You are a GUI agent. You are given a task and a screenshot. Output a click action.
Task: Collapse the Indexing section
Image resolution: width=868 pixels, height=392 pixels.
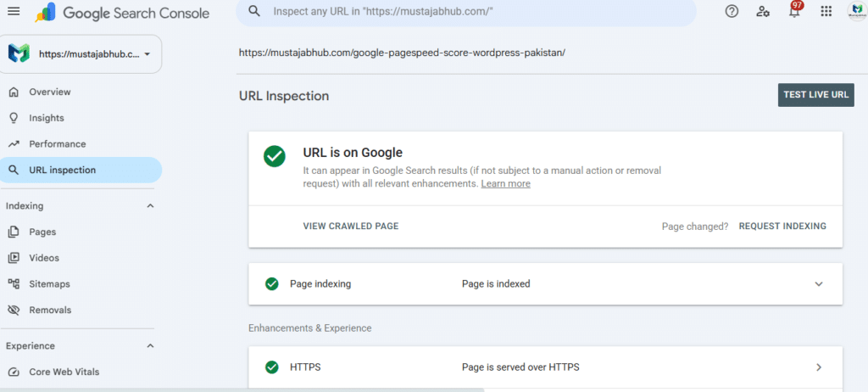point(150,205)
